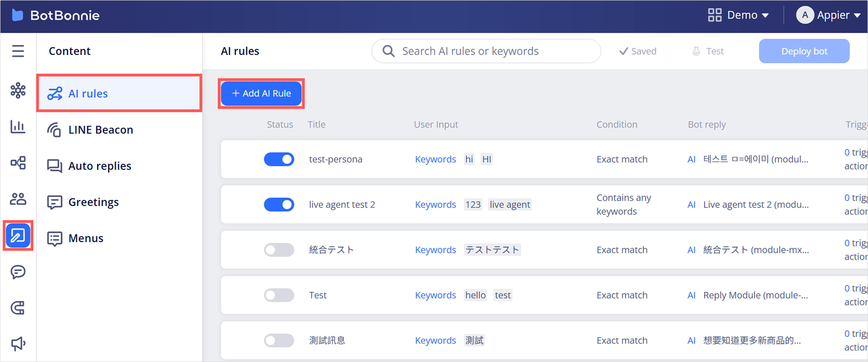868x362 pixels.
Task: Click the 'テストテスト' keyword tag
Action: click(492, 250)
